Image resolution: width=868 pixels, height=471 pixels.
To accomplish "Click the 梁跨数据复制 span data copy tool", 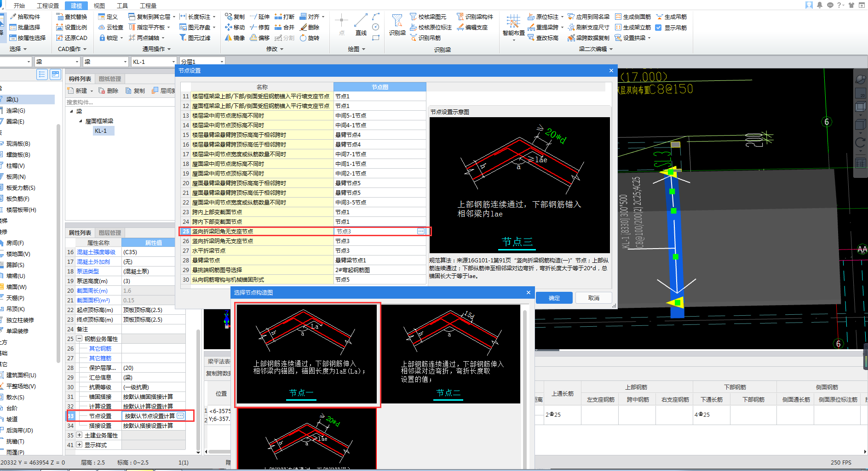I will (589, 38).
